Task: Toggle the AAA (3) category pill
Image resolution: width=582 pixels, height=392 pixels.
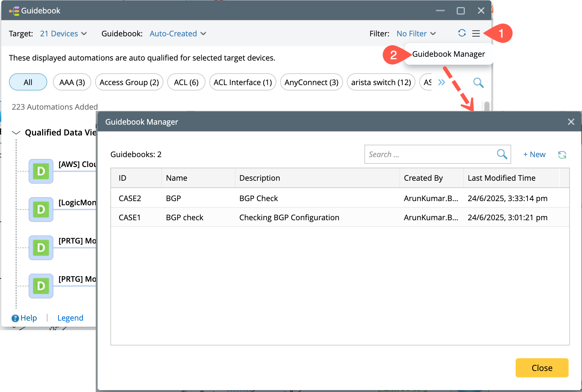Action: tap(72, 82)
